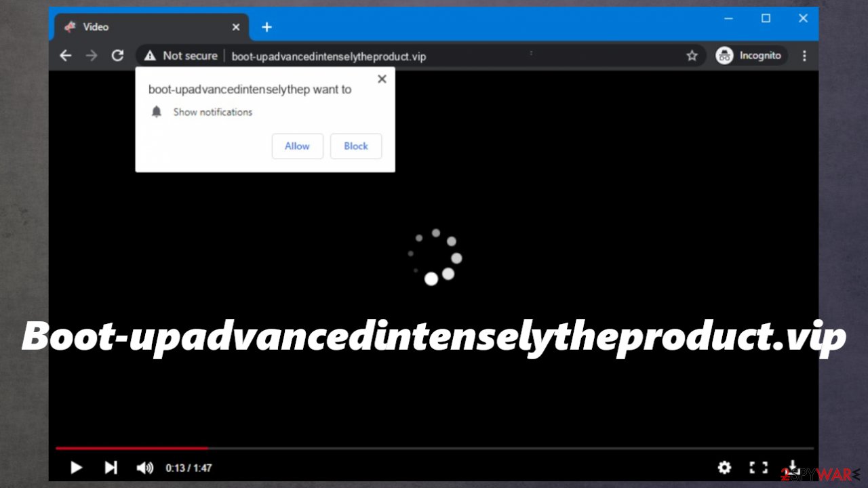Screen dimensions: 868x488
Task: Reload the current page
Action: pos(117,56)
